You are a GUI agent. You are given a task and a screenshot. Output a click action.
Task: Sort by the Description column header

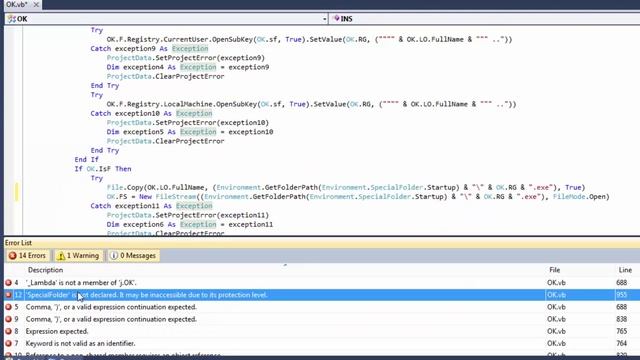[45, 270]
